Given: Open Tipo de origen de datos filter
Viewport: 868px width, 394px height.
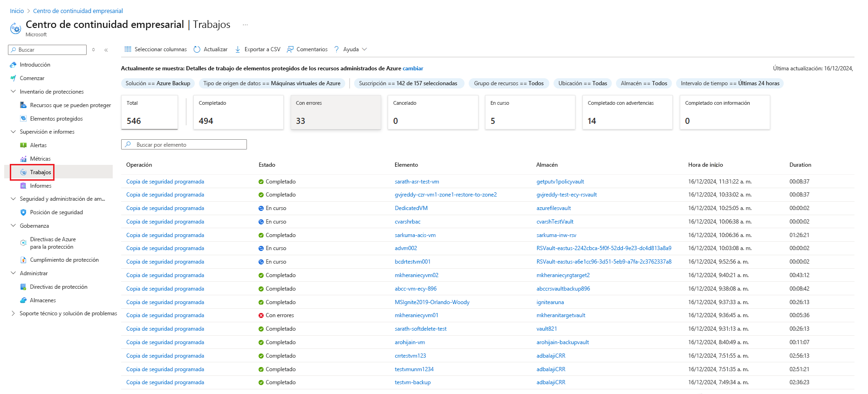Looking at the screenshot, I should point(272,83).
